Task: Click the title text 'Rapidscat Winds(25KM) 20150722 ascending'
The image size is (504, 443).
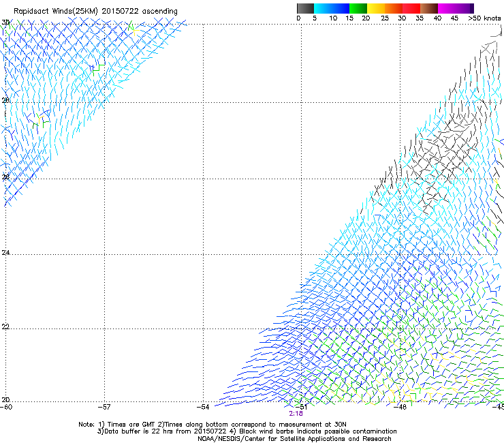Action: [x=95, y=12]
